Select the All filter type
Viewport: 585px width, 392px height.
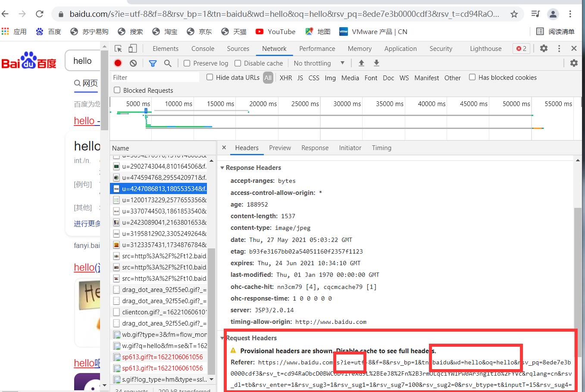pyautogui.click(x=268, y=78)
